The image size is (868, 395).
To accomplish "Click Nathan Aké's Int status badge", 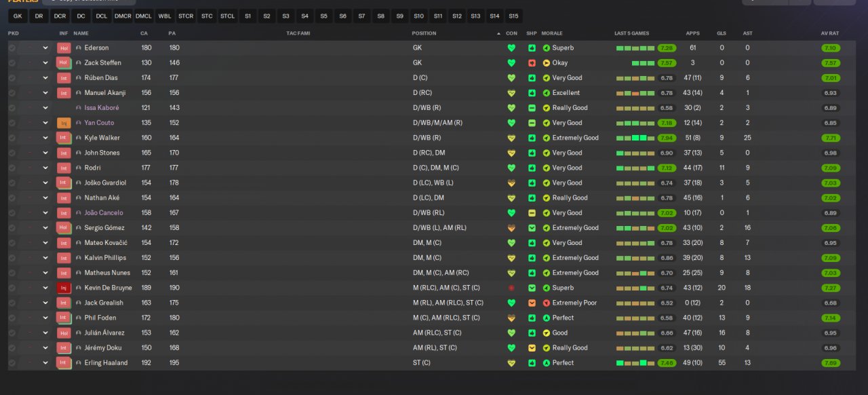I will coord(64,197).
